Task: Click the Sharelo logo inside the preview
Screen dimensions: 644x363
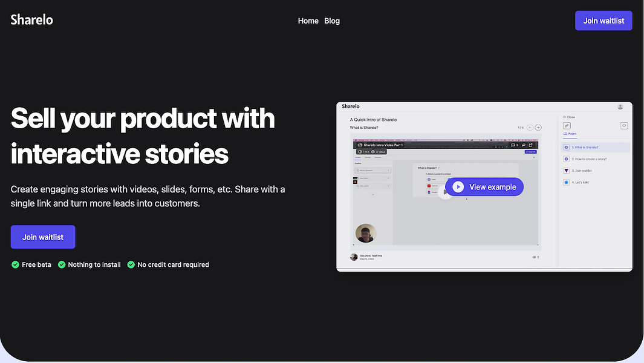Action: 351,106
